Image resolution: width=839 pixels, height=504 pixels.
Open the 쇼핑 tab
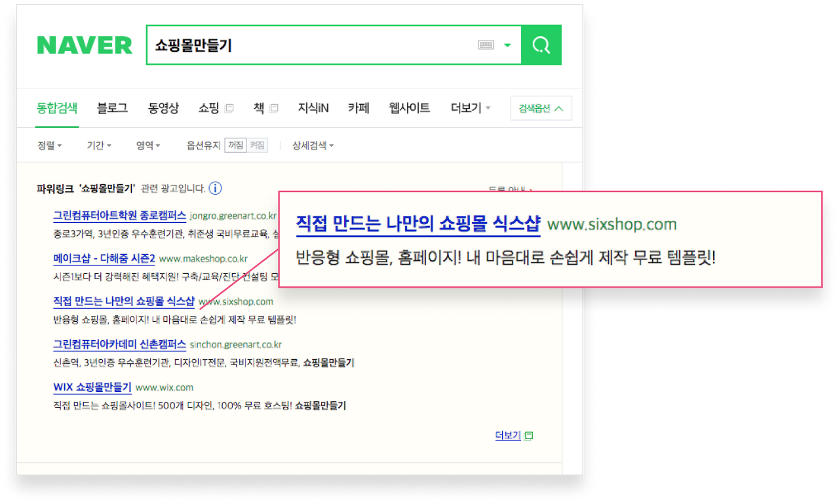pyautogui.click(x=208, y=108)
